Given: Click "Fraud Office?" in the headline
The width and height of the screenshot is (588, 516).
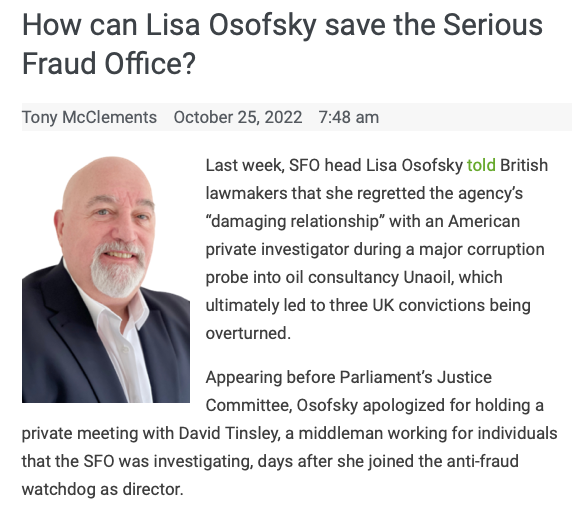Looking at the screenshot, I should pyautogui.click(x=109, y=63).
